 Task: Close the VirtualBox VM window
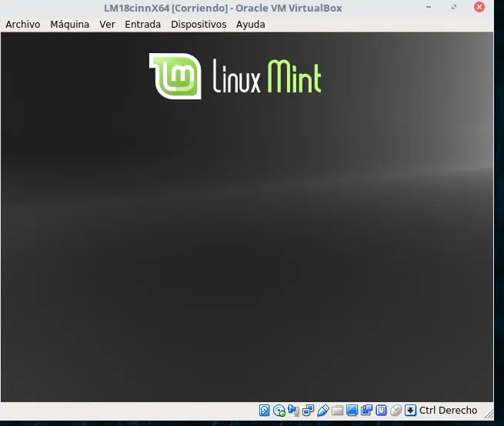[479, 7]
